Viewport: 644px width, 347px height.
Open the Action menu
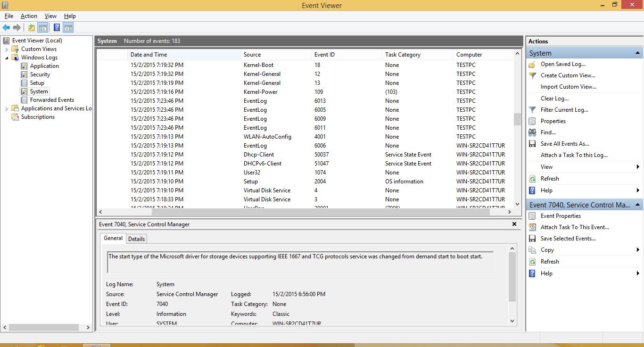click(29, 16)
